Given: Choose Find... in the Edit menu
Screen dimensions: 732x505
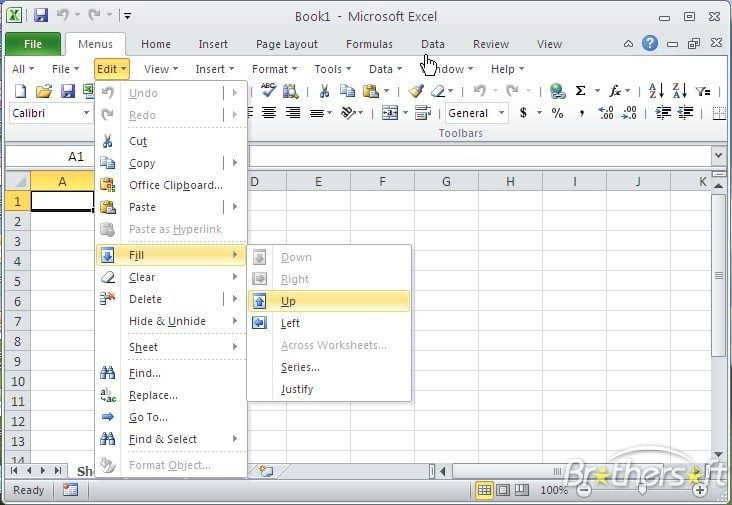Looking at the screenshot, I should click(171, 373).
